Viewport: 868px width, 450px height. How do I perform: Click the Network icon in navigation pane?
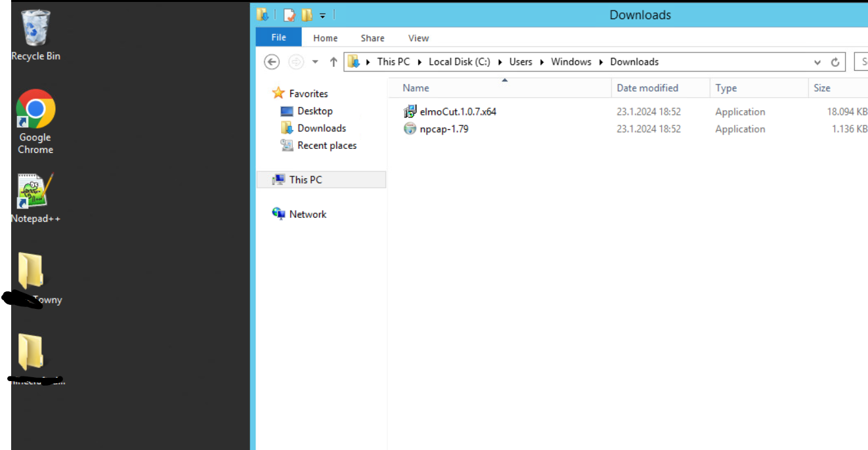tap(278, 213)
